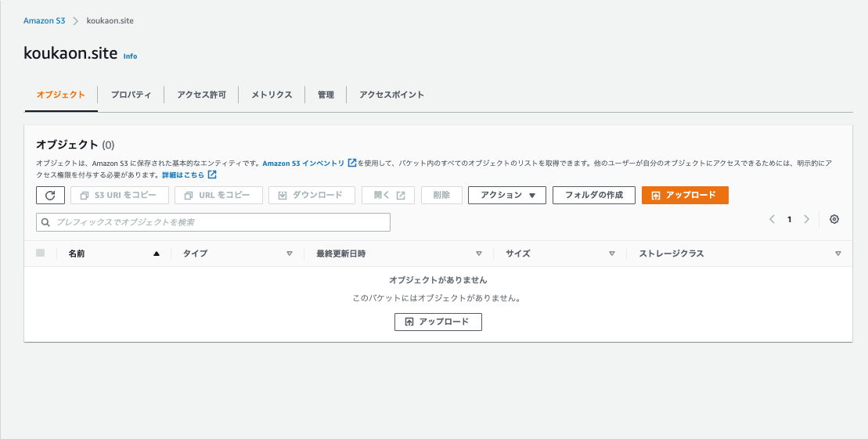Image resolution: width=868 pixels, height=439 pixels.
Task: Focus the prefix object search field
Action: (x=213, y=222)
